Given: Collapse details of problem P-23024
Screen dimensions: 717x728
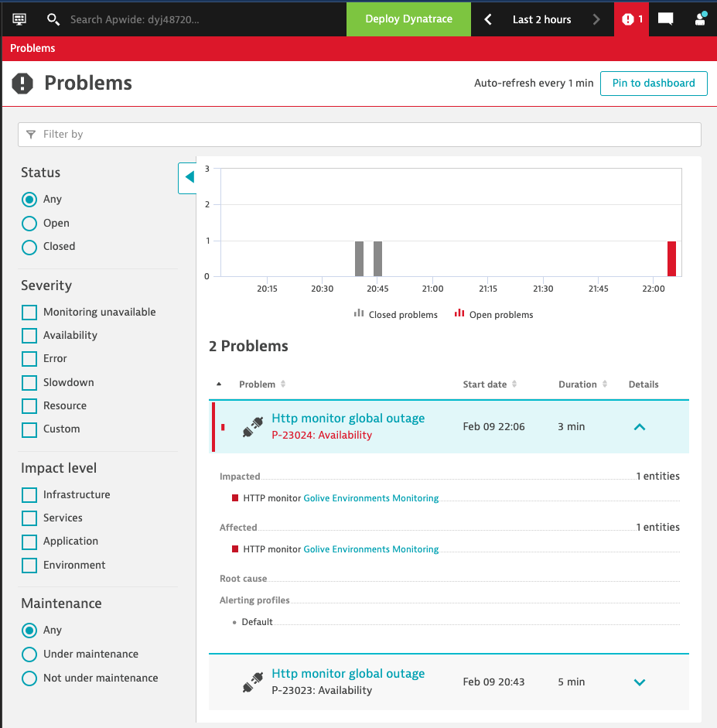Looking at the screenshot, I should [639, 426].
